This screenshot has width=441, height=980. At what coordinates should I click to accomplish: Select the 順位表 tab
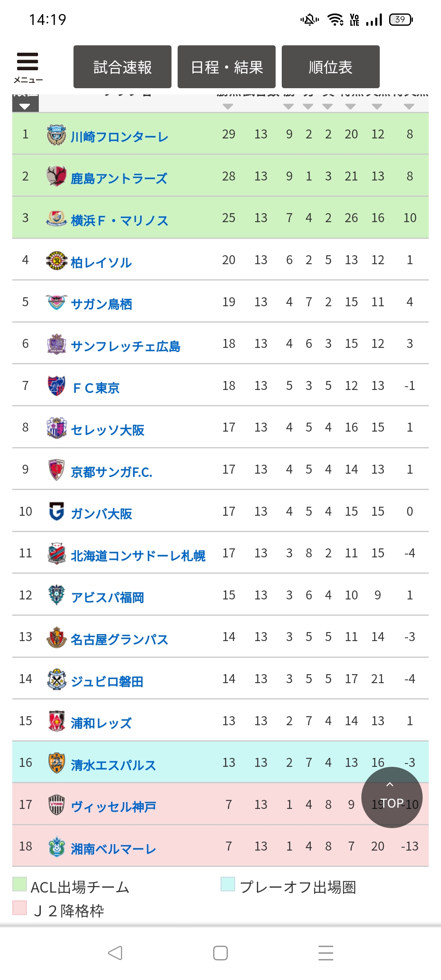(x=331, y=67)
